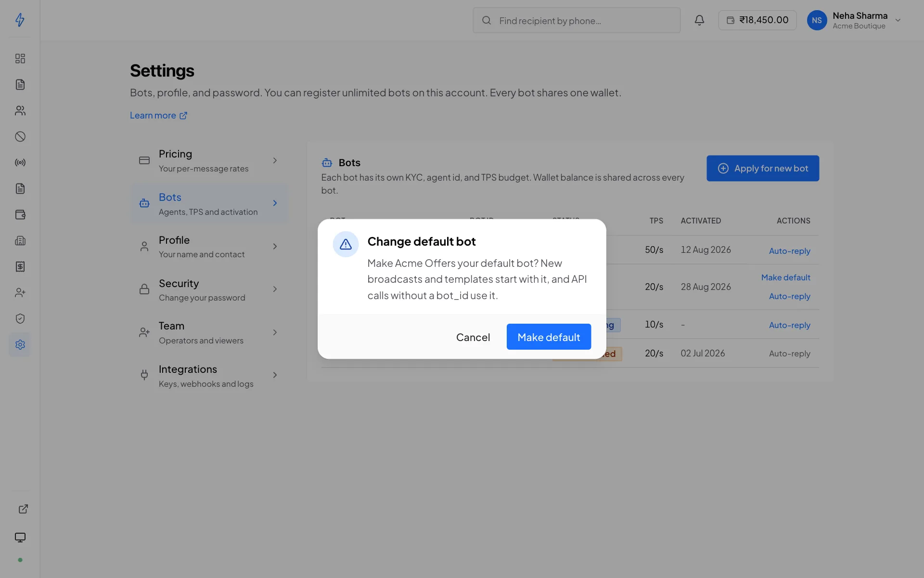Select the Bots settings menu item

(x=209, y=204)
